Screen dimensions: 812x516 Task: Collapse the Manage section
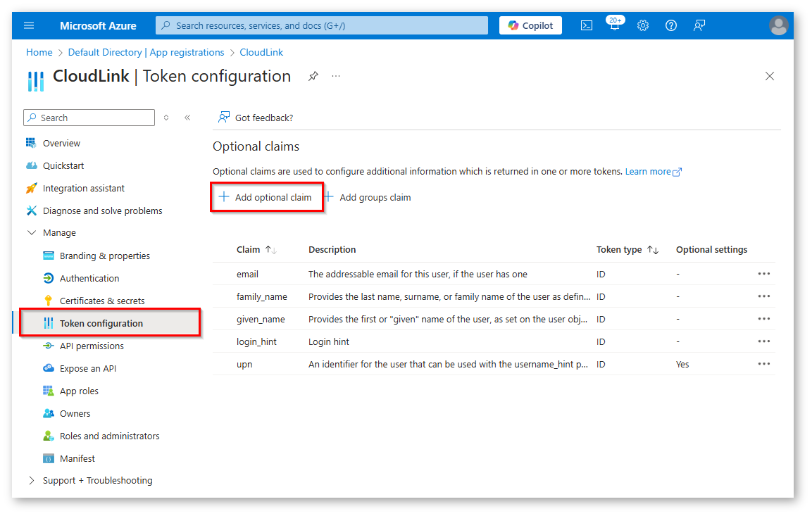(32, 233)
